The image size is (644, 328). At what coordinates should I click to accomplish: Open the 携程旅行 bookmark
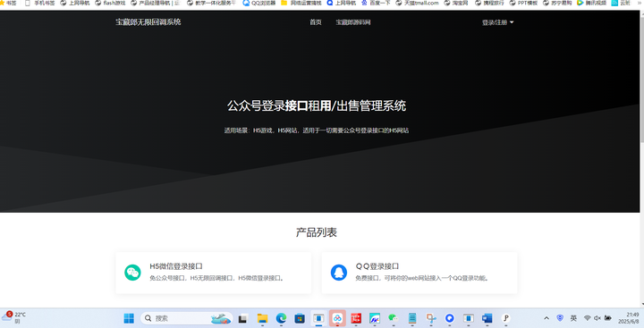click(489, 3)
